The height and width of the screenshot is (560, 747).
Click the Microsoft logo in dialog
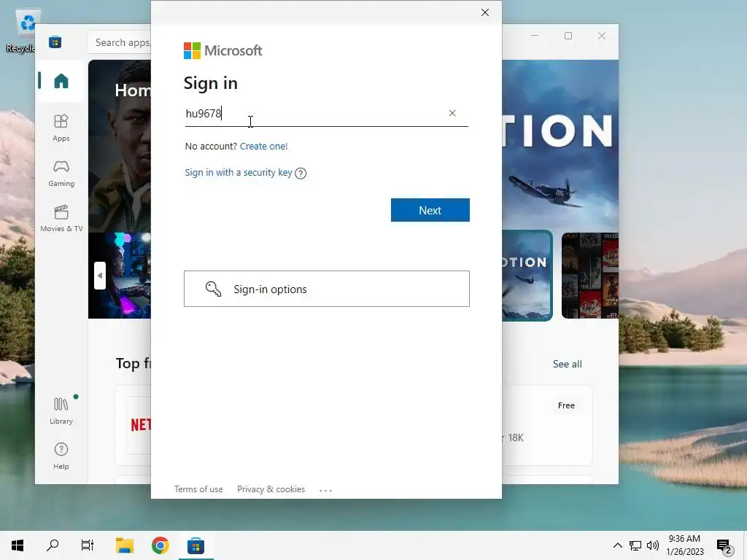point(222,50)
